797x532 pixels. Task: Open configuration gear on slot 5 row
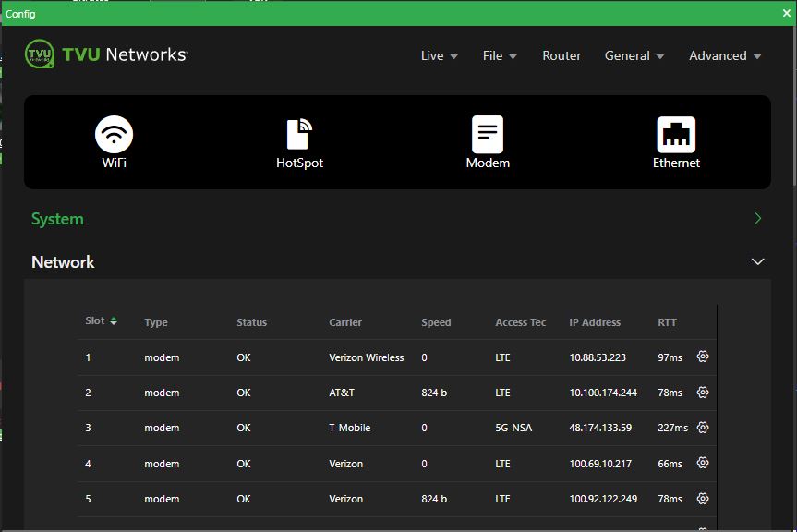[703, 499]
